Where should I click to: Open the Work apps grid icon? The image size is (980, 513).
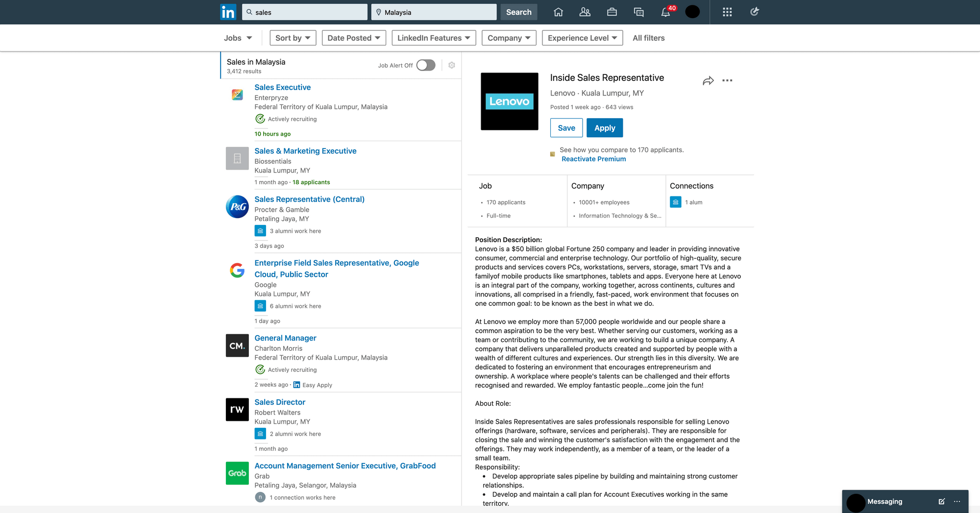727,12
